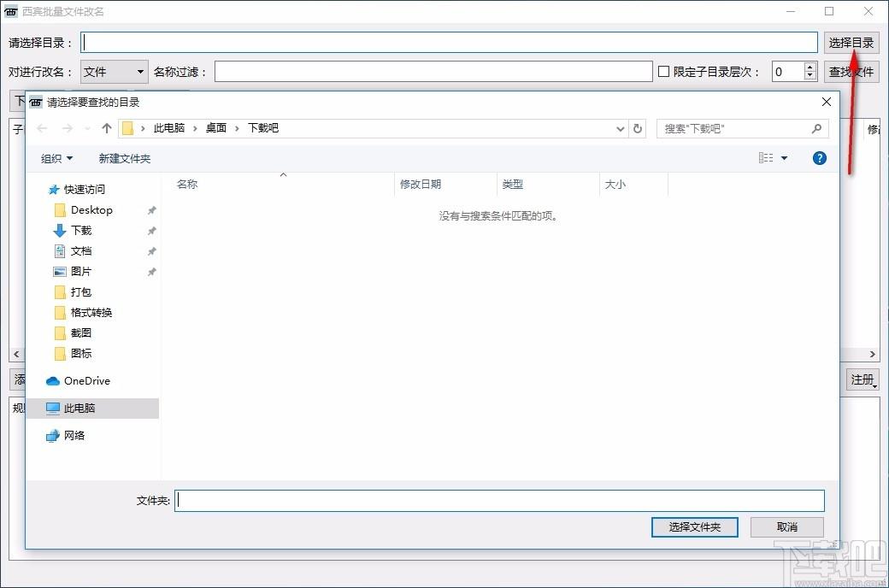Click the This PC monitor icon
Viewport: 889px width, 588px height.
tap(53, 409)
